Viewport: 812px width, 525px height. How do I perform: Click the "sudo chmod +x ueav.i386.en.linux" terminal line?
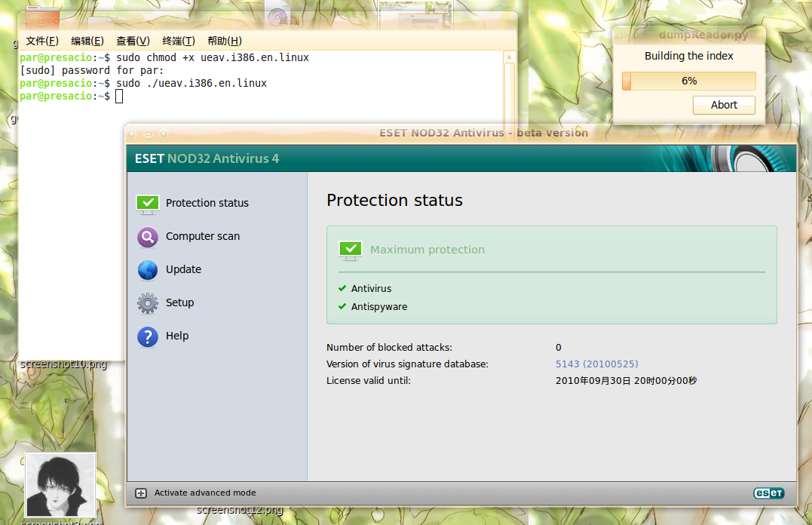213,57
